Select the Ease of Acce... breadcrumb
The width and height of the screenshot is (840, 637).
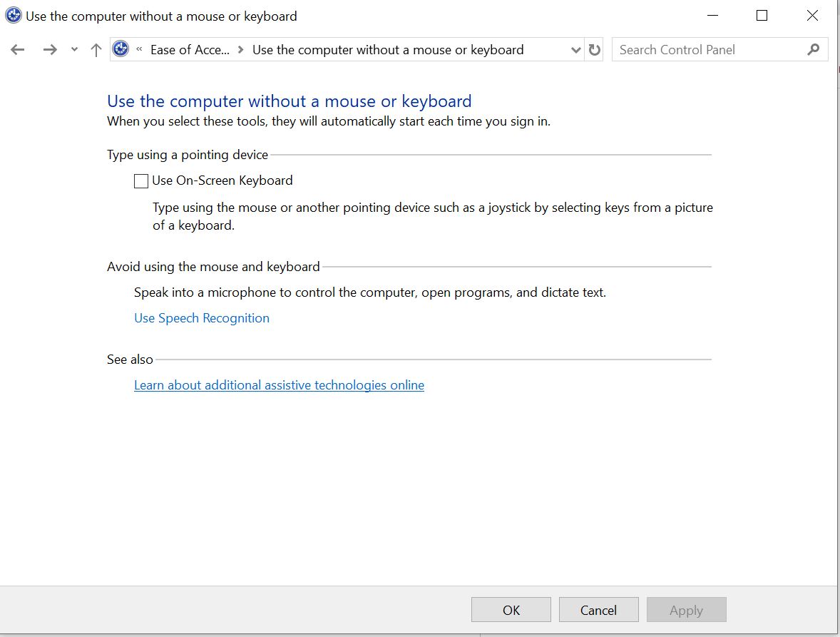189,49
